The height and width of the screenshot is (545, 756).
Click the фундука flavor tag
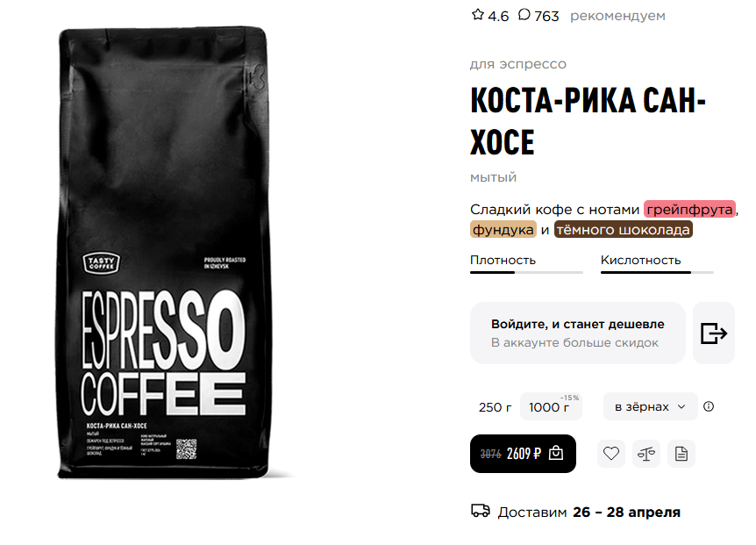click(503, 230)
